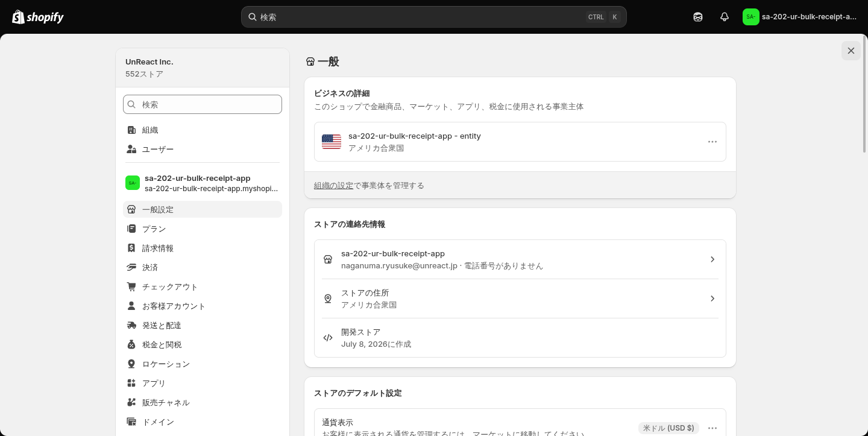Click the store icon in contact row
Viewport: 868px width, 436px height.
point(328,259)
